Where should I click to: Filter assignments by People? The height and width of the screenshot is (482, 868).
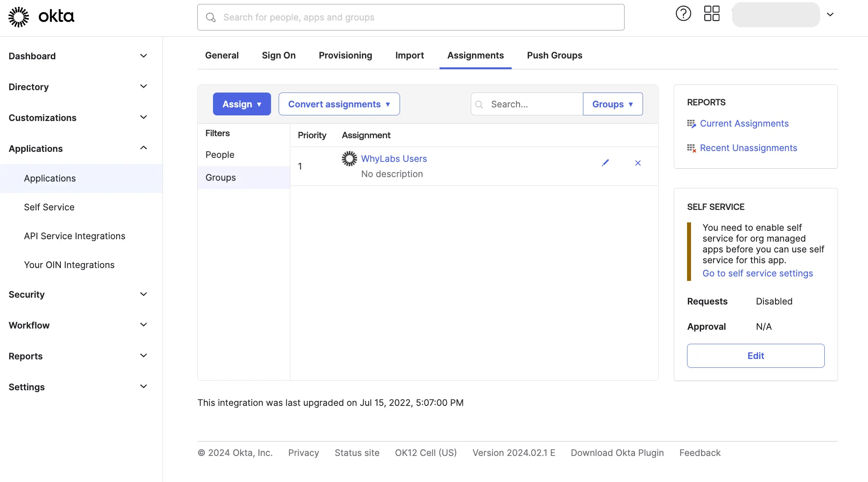tap(219, 155)
